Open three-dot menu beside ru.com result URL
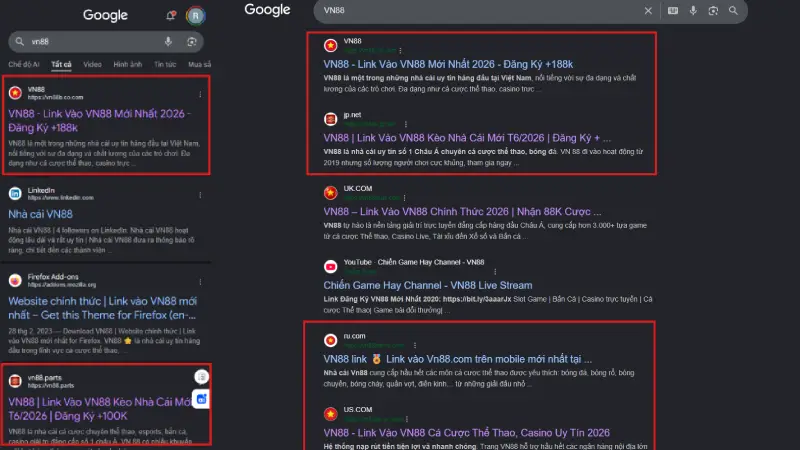Viewport: 800px width, 450px height. 415,345
